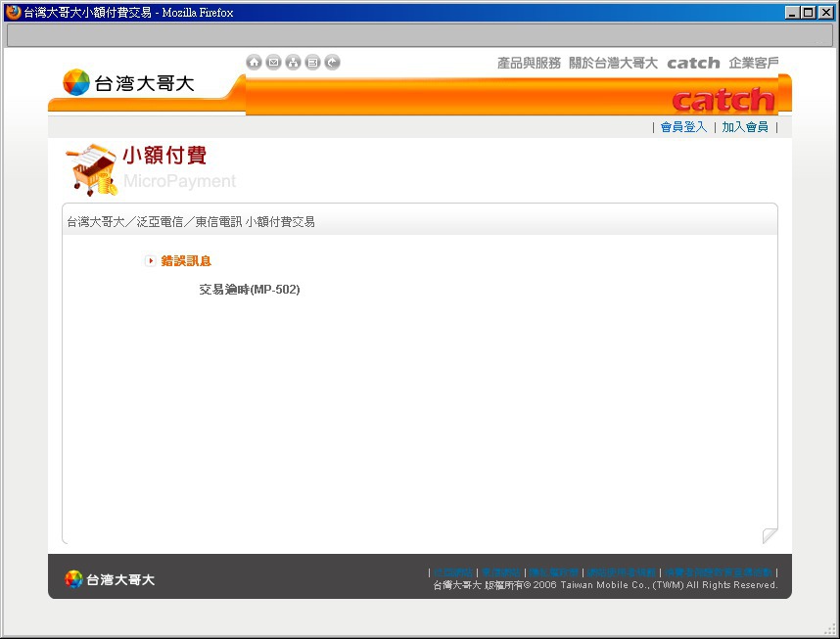
Task: Click the 台湾大哥大 logo in page header
Action: [128, 82]
